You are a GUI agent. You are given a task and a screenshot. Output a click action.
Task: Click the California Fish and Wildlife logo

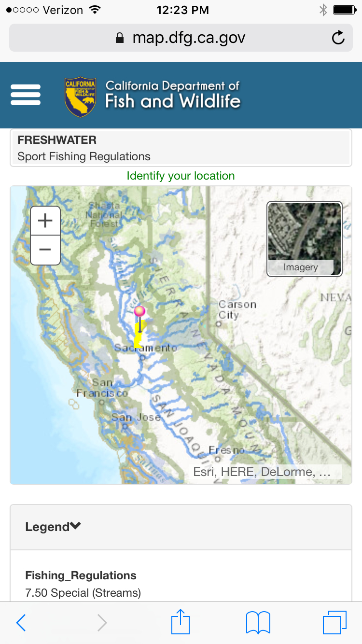(81, 97)
